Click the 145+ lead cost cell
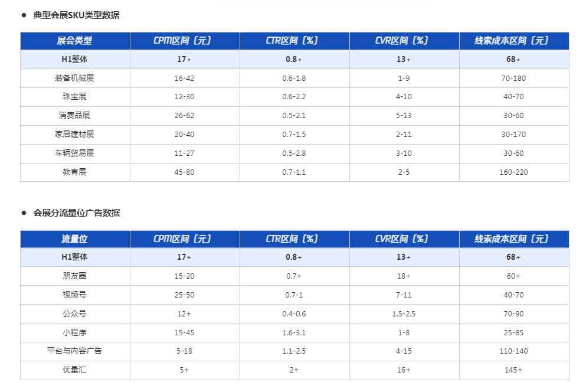586x392 pixels. tap(513, 370)
